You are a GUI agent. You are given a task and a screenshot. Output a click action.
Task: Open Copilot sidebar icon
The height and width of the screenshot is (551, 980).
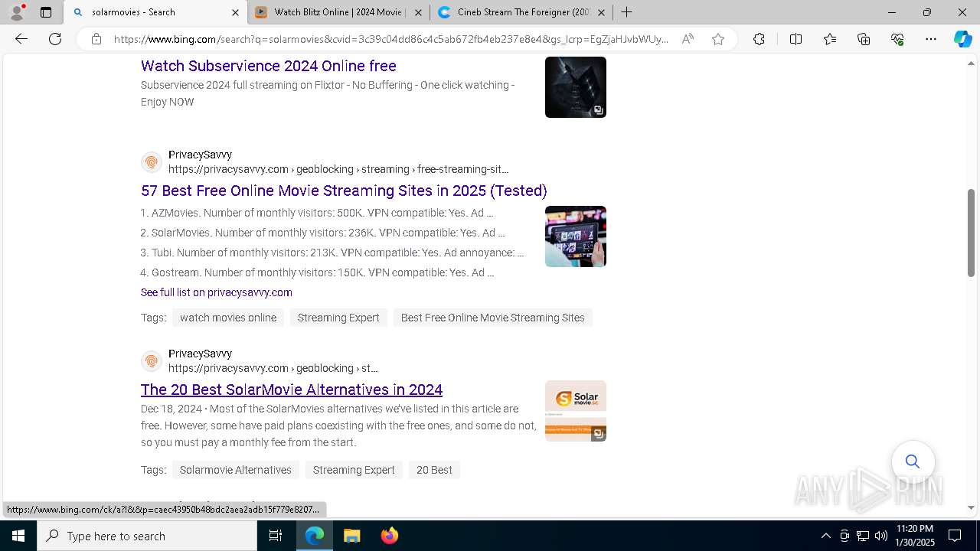[x=962, y=39]
